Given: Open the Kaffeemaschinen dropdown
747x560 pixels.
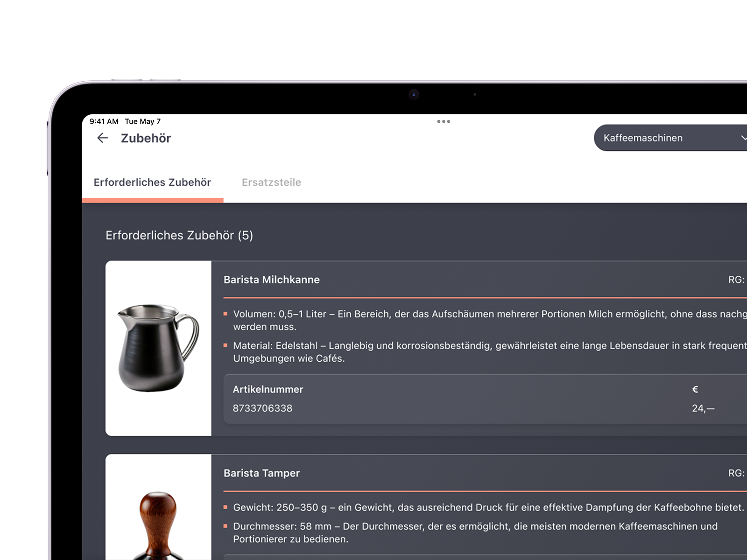Looking at the screenshot, I should (663, 138).
